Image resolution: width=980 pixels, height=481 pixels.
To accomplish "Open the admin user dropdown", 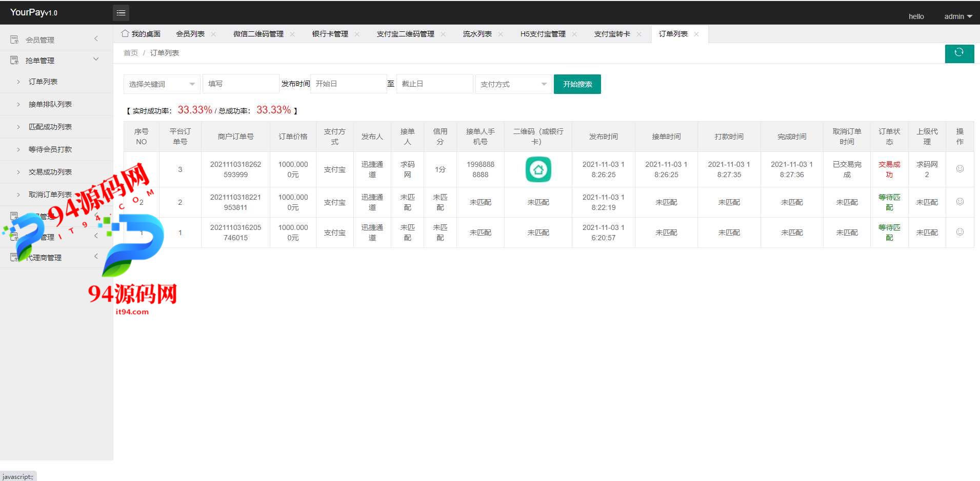I will pyautogui.click(x=958, y=16).
